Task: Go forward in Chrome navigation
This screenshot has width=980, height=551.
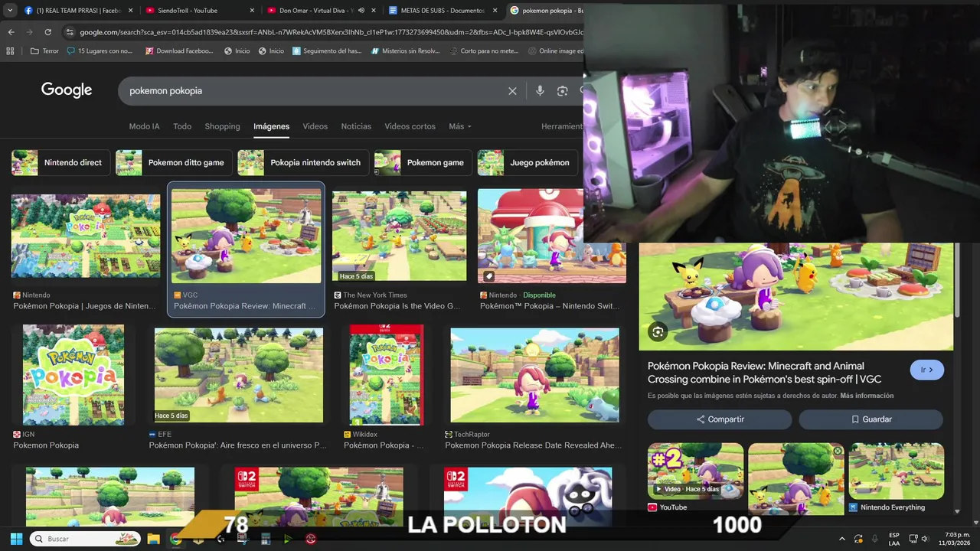Action: coord(29,32)
